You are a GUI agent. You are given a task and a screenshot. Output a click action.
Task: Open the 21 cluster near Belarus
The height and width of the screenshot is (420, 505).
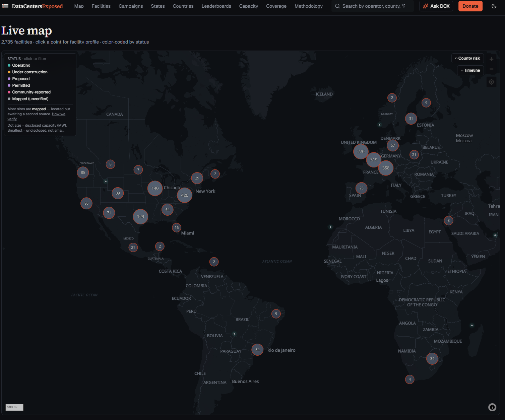point(414,155)
